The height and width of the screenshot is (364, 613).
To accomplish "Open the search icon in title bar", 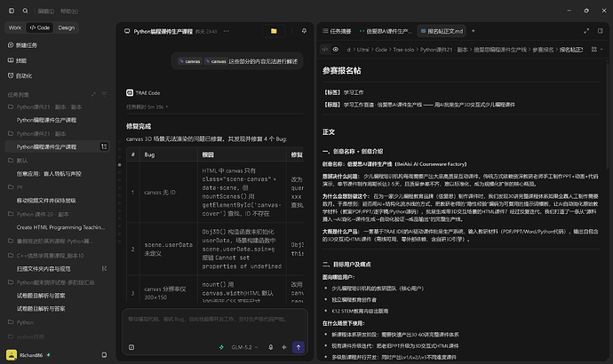I will pyautogui.click(x=26, y=11).
